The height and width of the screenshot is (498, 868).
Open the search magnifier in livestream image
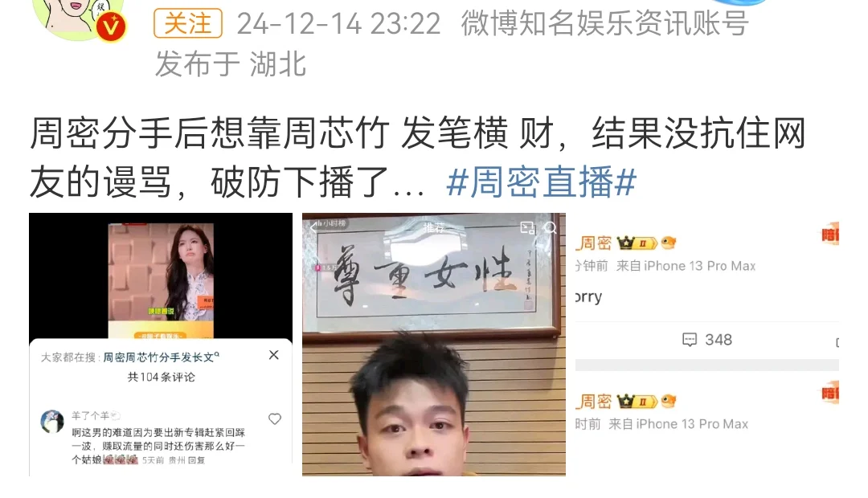550,227
